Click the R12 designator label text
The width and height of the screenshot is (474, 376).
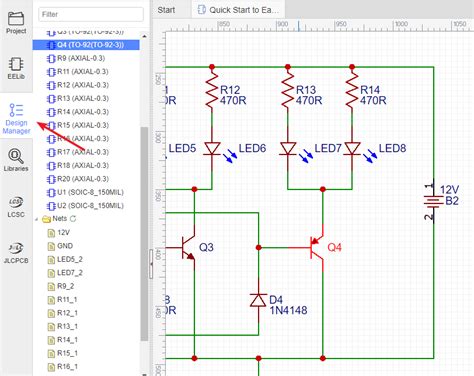(x=230, y=90)
